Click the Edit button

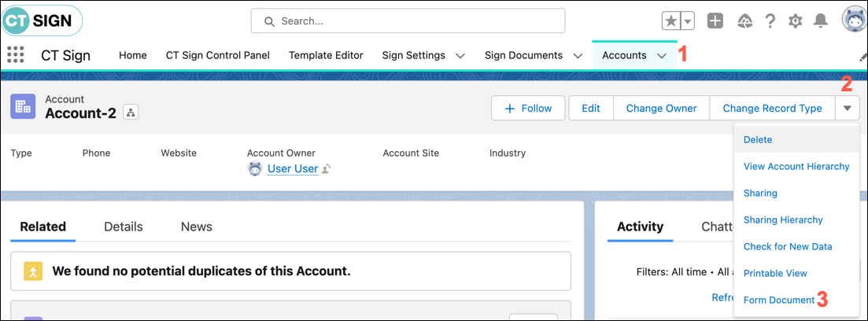(591, 108)
